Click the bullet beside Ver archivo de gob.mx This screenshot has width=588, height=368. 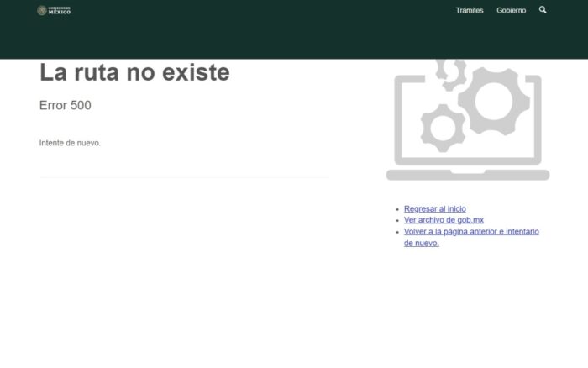pos(397,220)
